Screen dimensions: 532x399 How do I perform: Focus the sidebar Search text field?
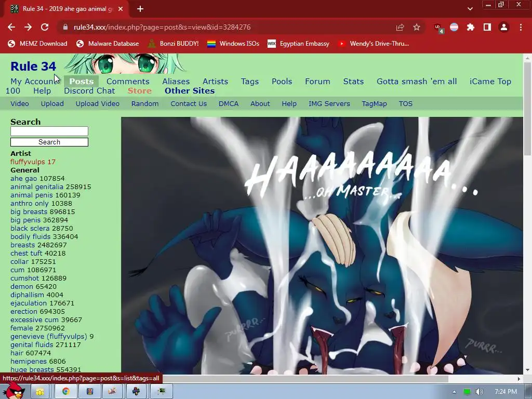coord(49,131)
